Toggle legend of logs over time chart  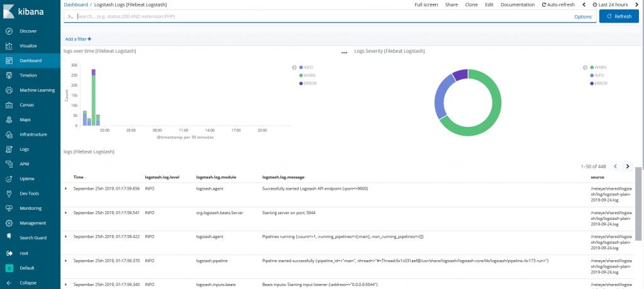[x=294, y=67]
